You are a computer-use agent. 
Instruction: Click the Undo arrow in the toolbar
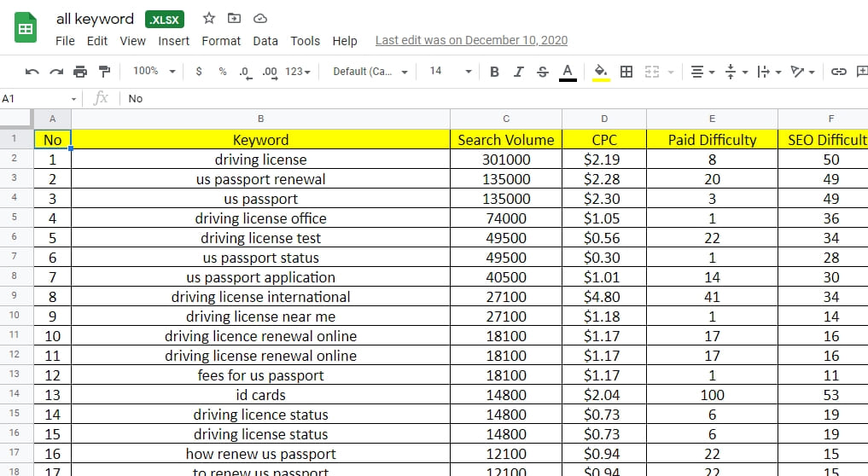click(32, 72)
